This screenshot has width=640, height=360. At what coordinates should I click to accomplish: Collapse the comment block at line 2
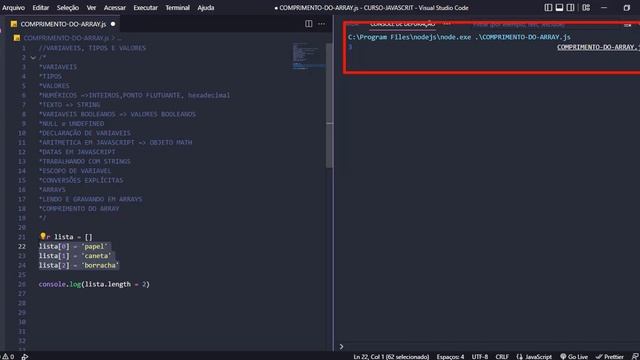(33, 58)
